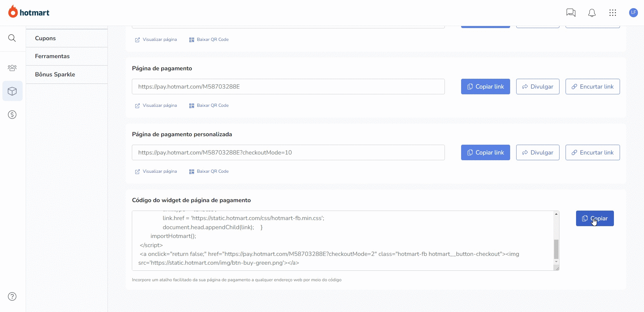Click the textarea resize handle corner
Image resolution: width=644 pixels, height=312 pixels.
point(556,268)
